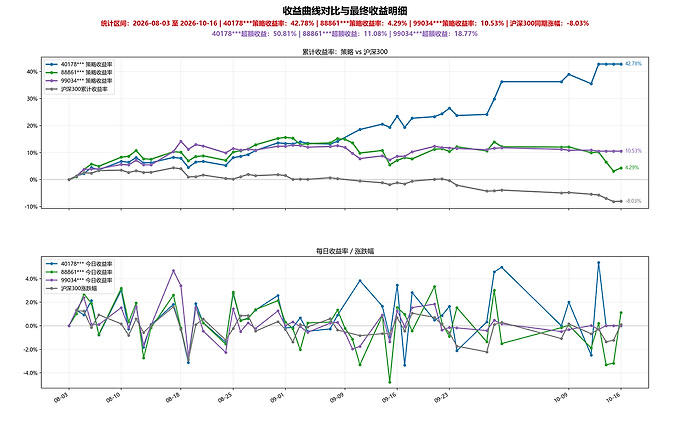Select the 40% y-axis tick label
Viewport: 690px width, 421px height.
pyautogui.click(x=32, y=72)
